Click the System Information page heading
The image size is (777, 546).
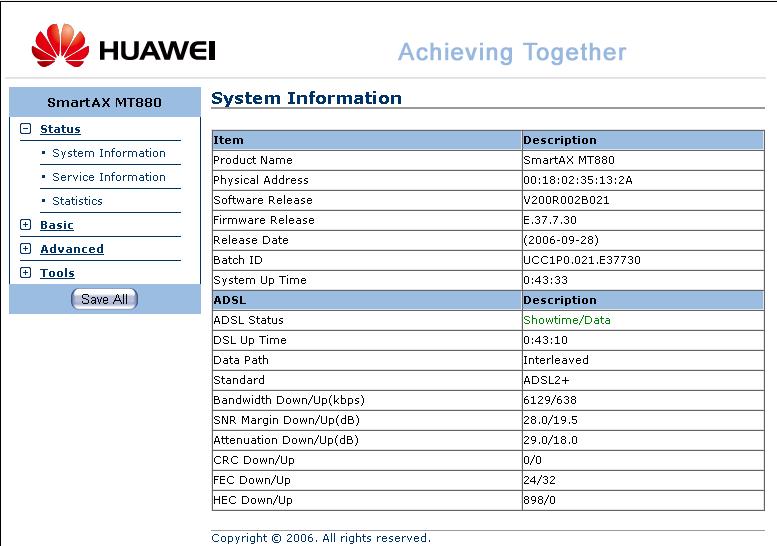(x=306, y=98)
